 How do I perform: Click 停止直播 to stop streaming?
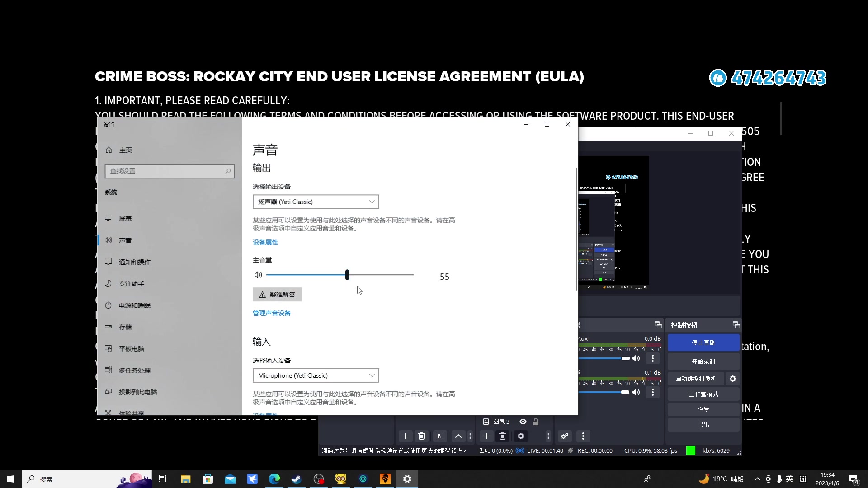click(x=703, y=343)
